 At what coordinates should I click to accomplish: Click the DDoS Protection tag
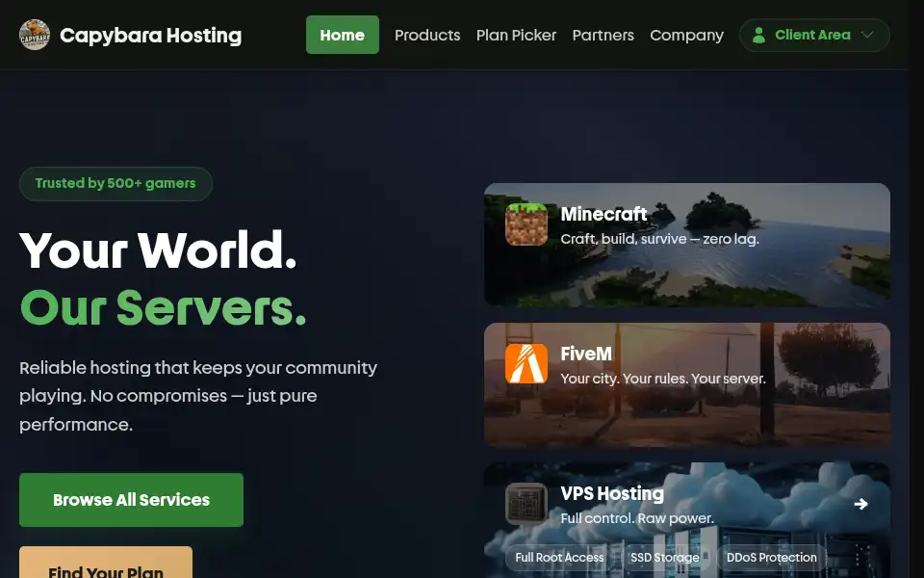pyautogui.click(x=771, y=558)
